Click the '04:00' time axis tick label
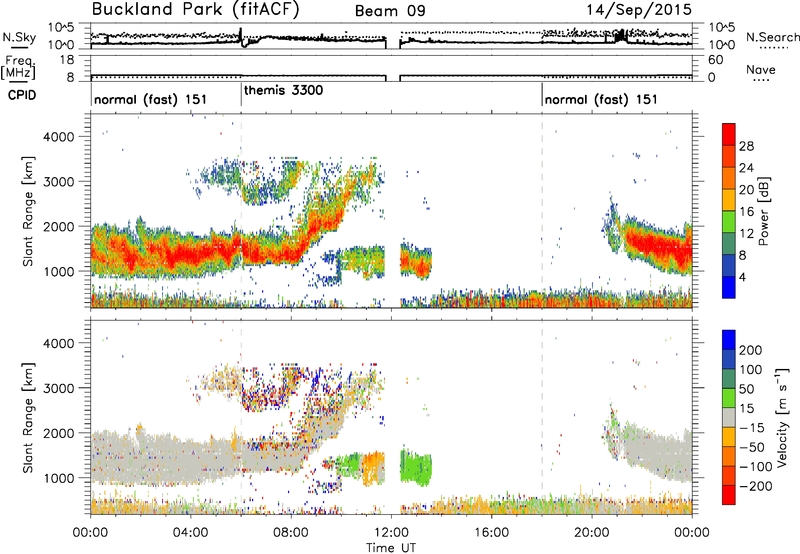800x554 pixels. [191, 533]
